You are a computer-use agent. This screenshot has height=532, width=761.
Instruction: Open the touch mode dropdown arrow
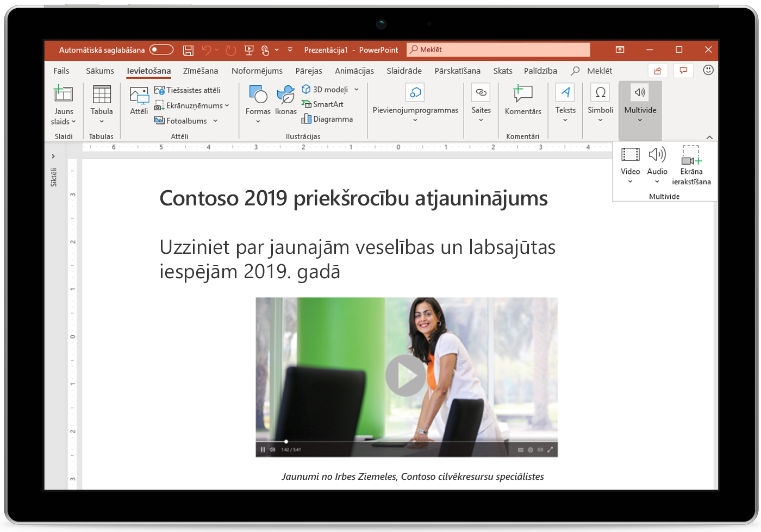(x=277, y=50)
